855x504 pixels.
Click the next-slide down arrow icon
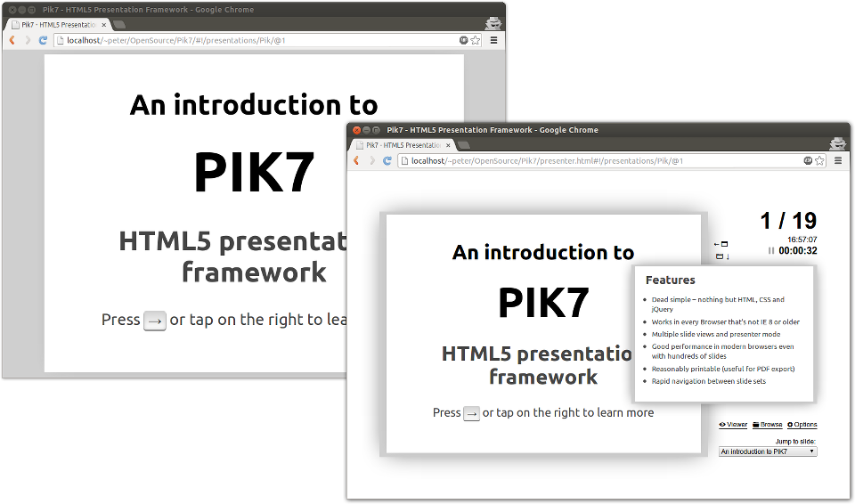(x=722, y=256)
